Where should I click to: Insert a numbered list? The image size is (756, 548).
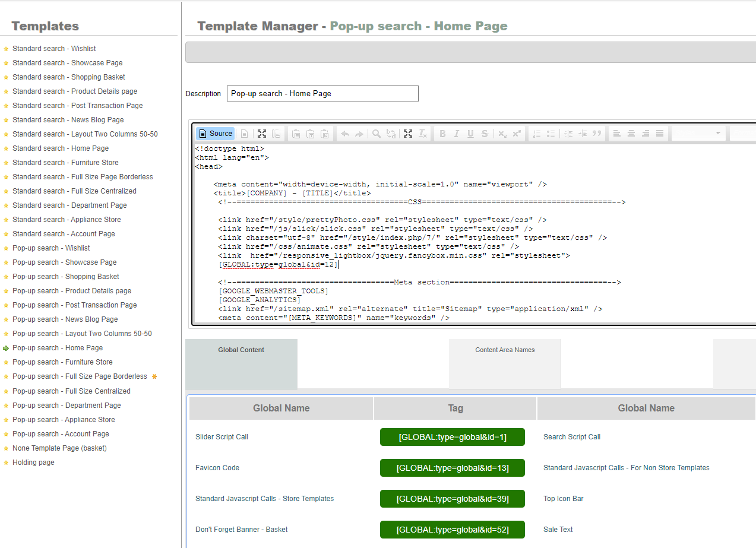(536, 134)
